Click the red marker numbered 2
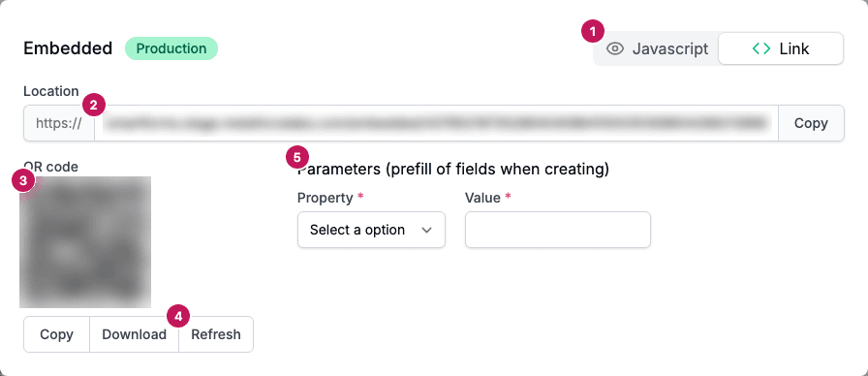Screen dimensions: 868x376 94,106
